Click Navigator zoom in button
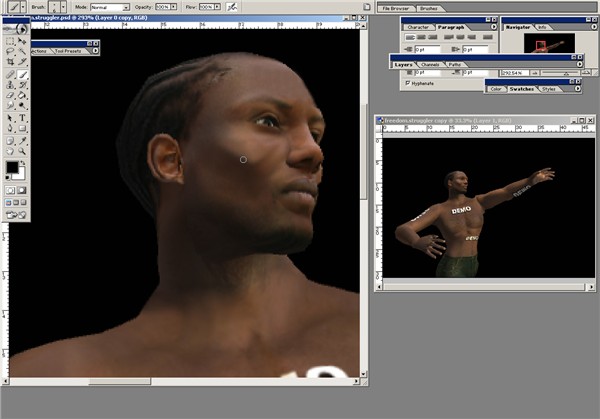The image size is (600, 419). [586, 72]
